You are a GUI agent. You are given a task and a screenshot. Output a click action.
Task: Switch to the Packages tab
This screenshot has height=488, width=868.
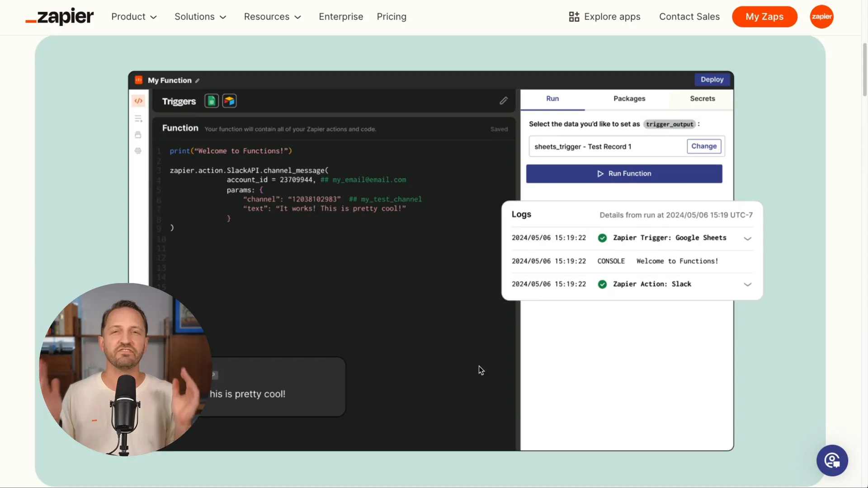(x=629, y=99)
